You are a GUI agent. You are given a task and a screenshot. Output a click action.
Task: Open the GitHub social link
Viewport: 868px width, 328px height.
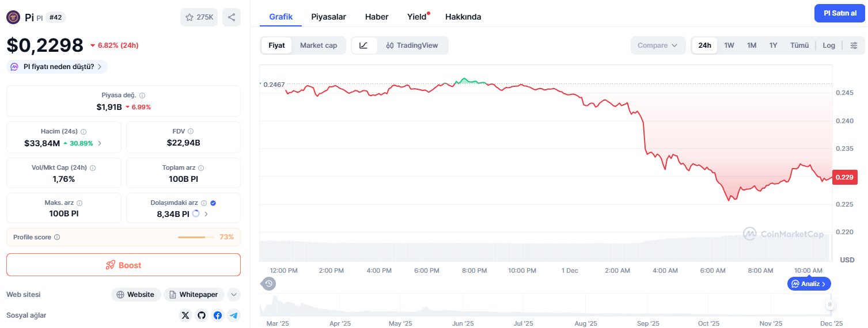pos(202,315)
